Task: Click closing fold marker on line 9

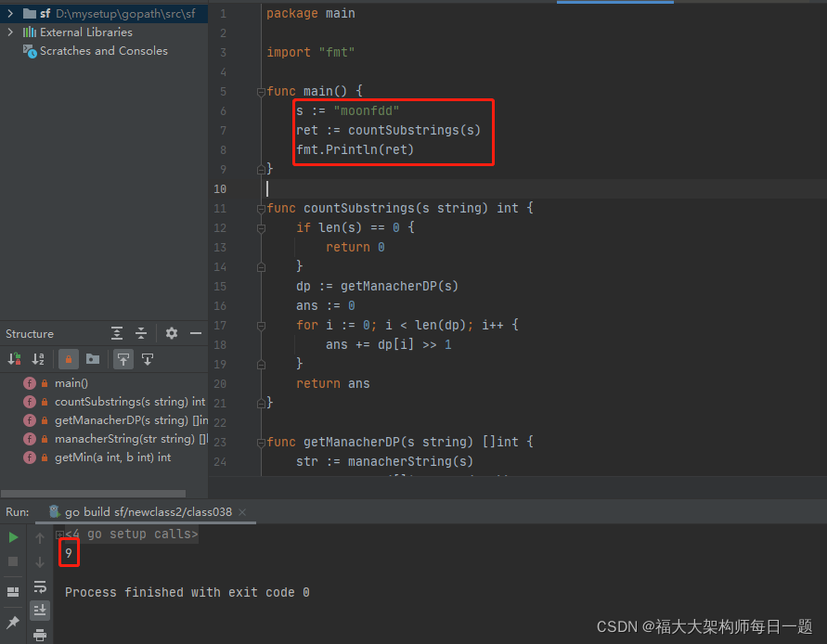Action: 261,170
